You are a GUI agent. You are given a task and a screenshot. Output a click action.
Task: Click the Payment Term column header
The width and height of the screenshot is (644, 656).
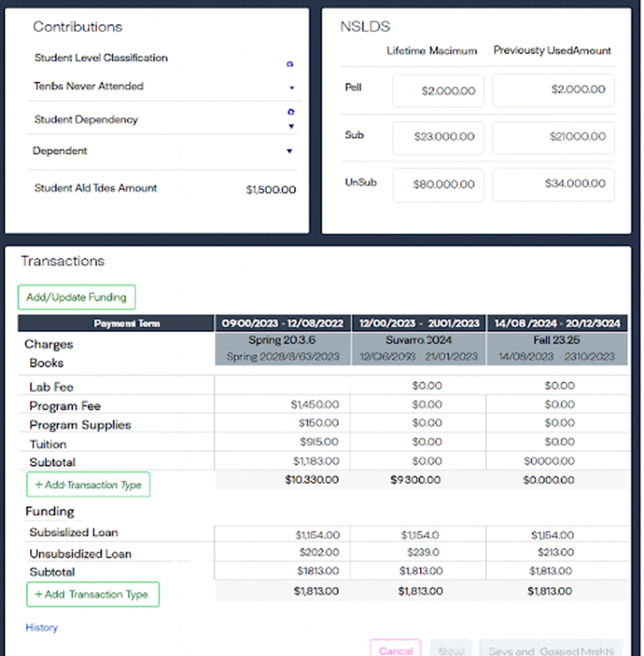pos(116,323)
